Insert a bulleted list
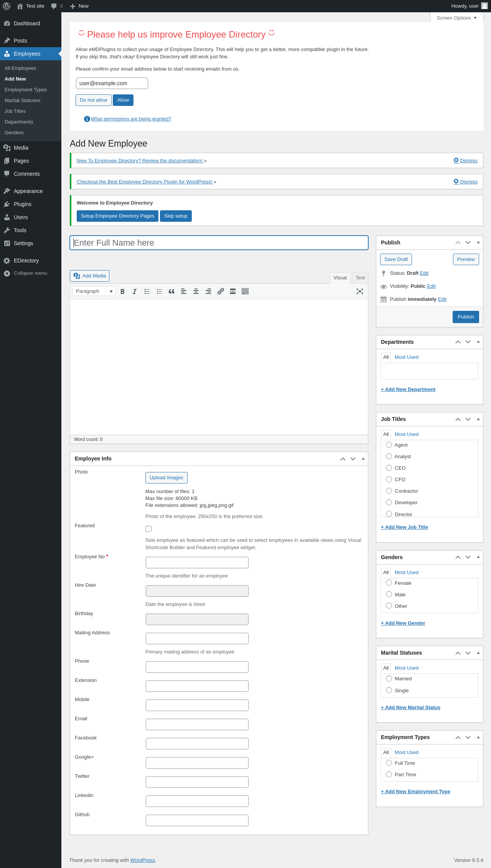Screen dimensions: 491x868 147,291
